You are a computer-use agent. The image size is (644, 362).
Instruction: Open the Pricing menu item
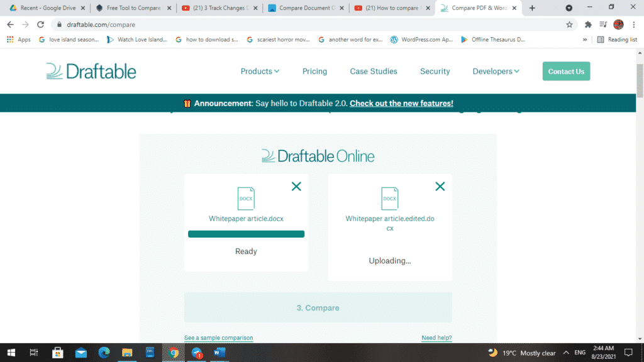[314, 72]
